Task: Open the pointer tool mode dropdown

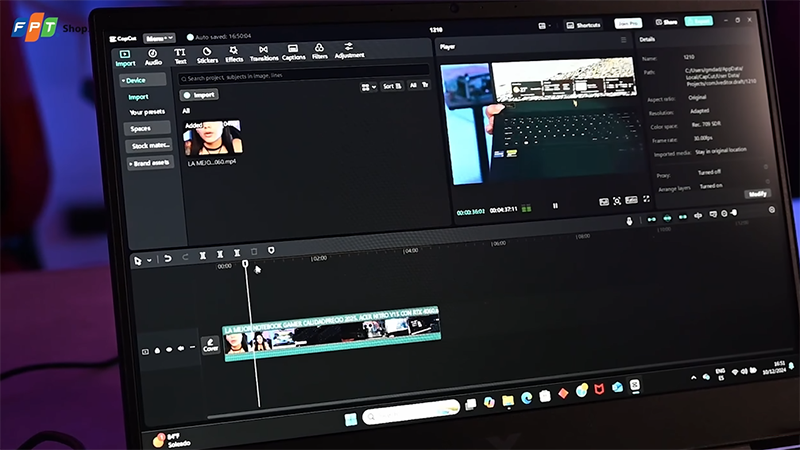Action: point(149,260)
